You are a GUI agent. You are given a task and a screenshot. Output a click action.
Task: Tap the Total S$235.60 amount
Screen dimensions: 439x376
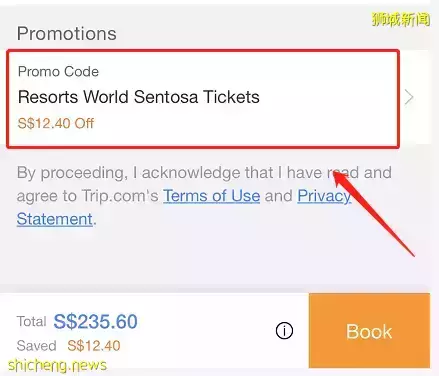[x=95, y=322]
